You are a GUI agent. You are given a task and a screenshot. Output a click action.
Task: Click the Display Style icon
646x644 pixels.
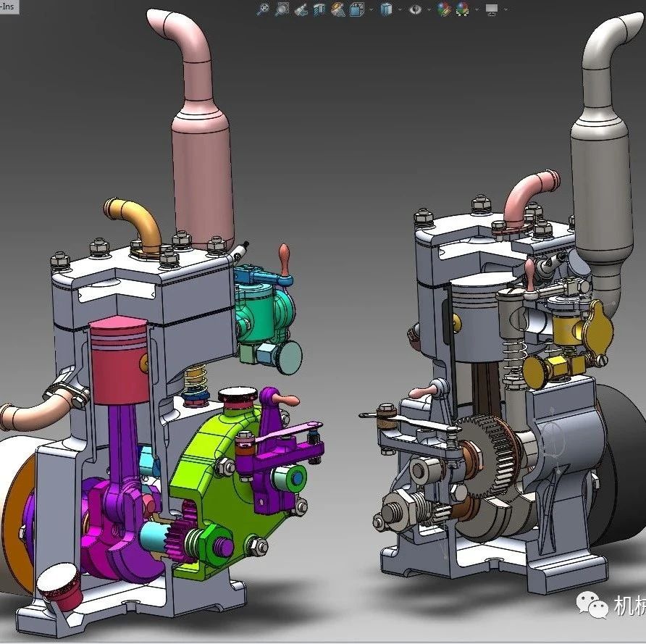click(x=386, y=9)
